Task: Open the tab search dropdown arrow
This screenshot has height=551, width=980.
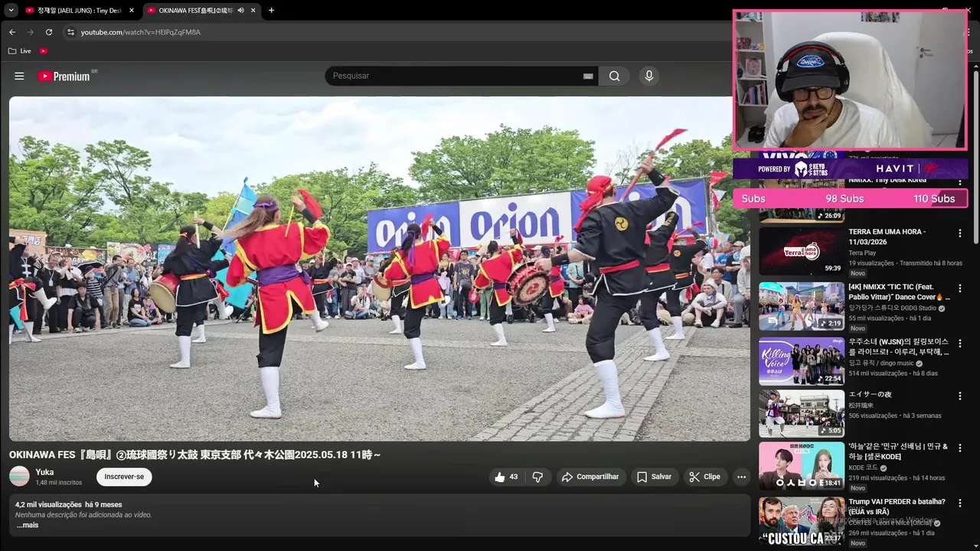Action: (11, 11)
